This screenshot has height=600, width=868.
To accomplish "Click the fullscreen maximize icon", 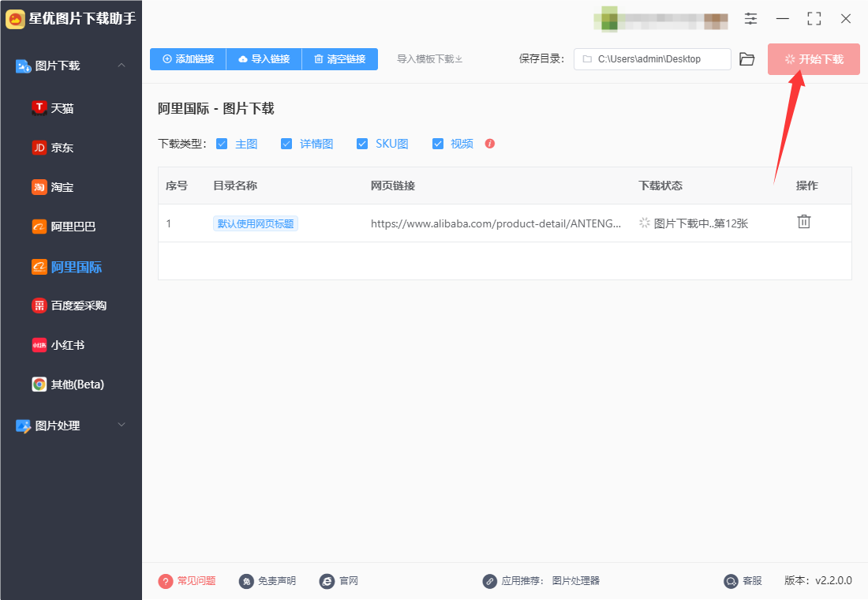I will [814, 19].
